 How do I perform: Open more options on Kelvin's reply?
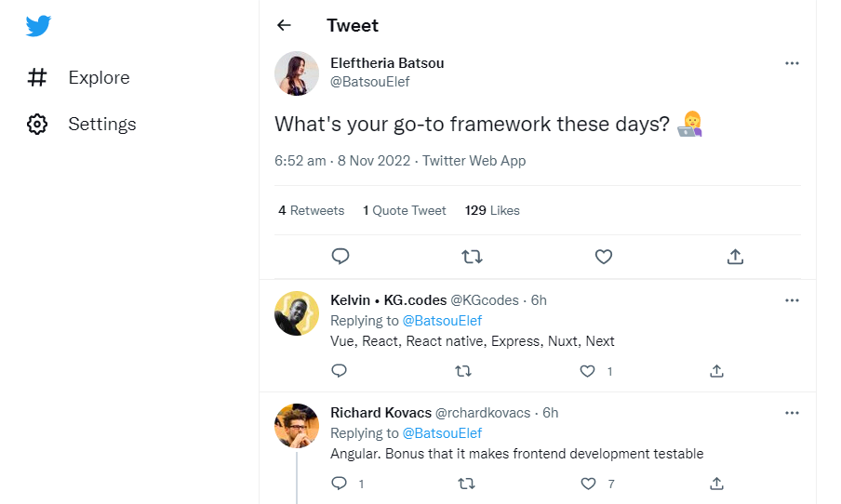pos(792,300)
